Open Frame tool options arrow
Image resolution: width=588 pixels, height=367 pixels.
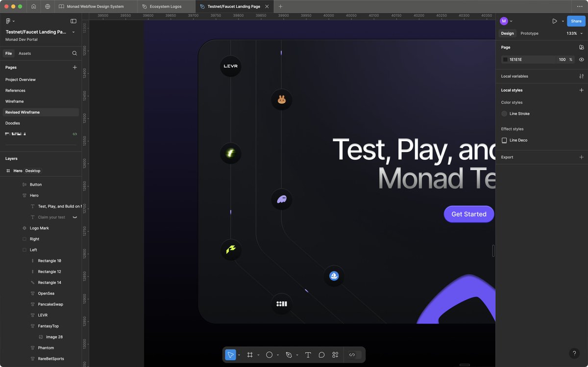(258, 355)
